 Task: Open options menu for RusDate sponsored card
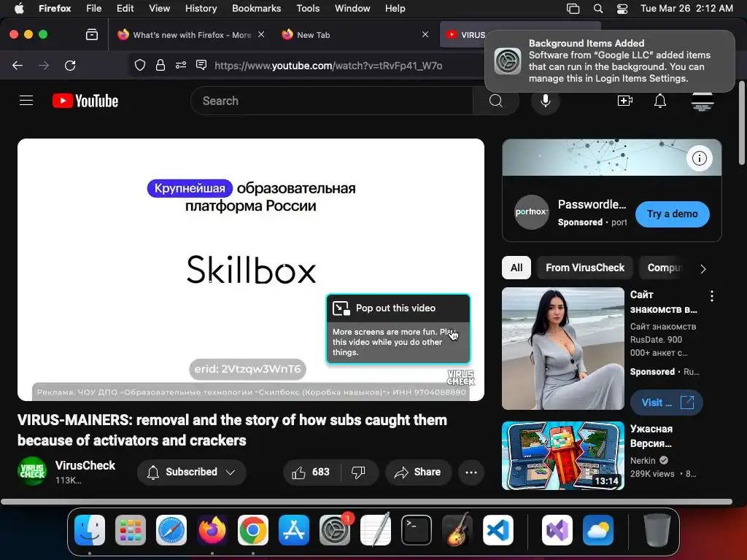712,296
